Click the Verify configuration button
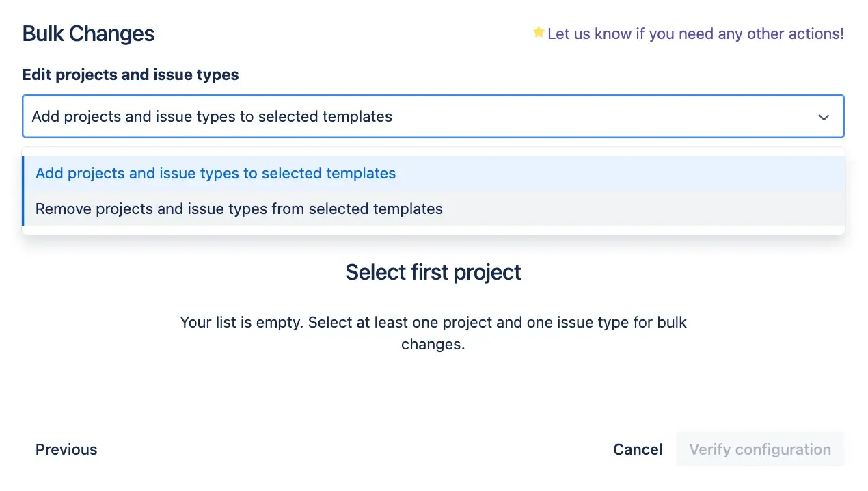868x491 pixels. 760,449
